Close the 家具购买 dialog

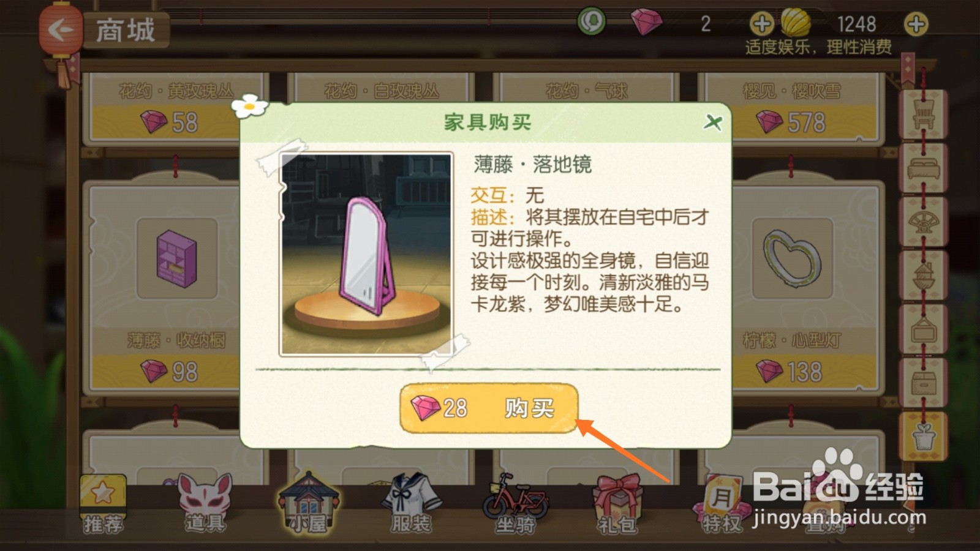[712, 122]
